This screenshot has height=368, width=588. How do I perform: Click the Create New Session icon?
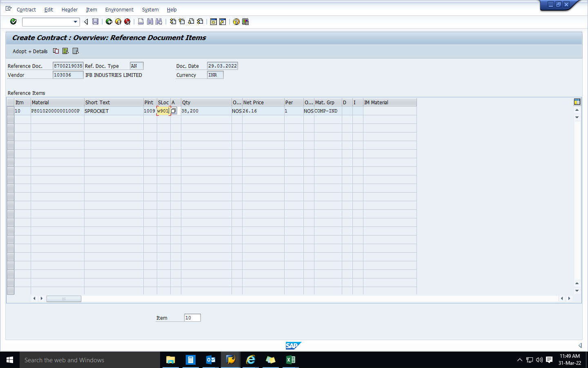pyautogui.click(x=214, y=22)
